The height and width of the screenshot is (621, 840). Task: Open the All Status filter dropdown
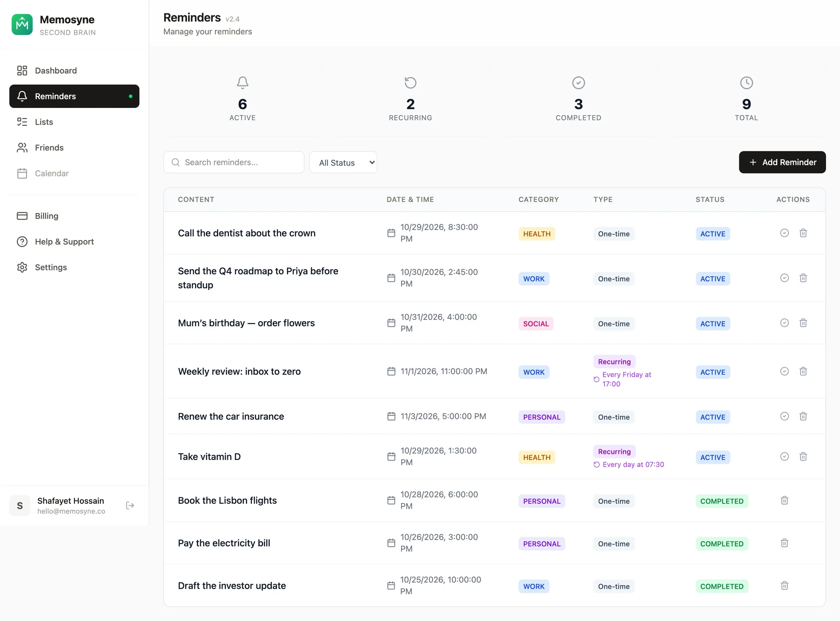click(343, 163)
